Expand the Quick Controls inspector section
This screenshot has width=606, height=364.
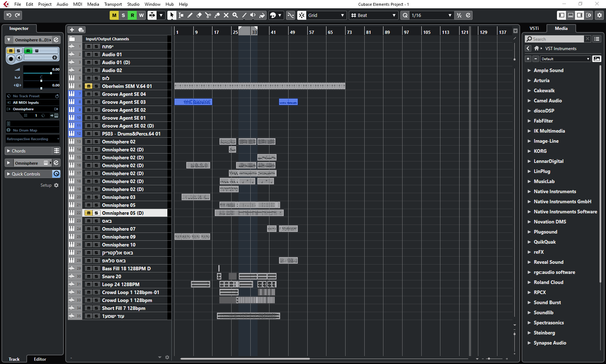tap(9, 174)
